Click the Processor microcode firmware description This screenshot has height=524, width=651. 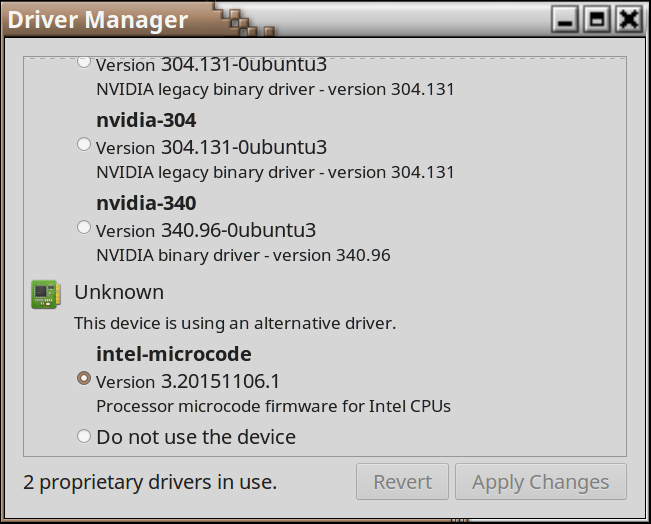(x=273, y=406)
